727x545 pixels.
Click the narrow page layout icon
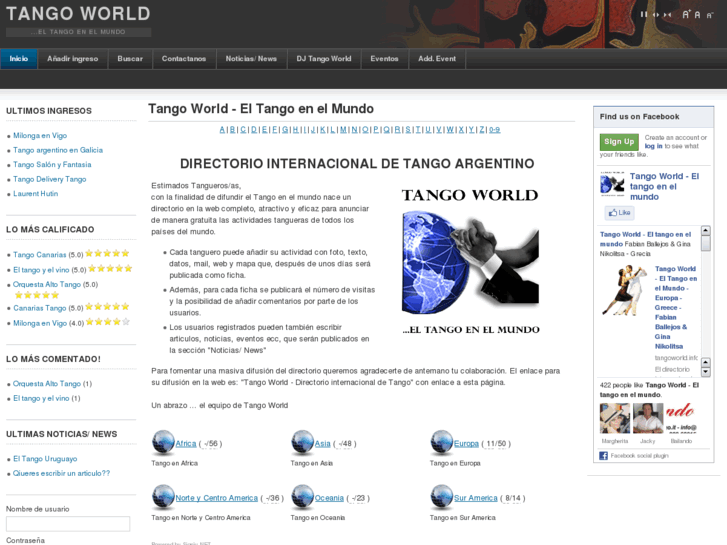tap(667, 14)
